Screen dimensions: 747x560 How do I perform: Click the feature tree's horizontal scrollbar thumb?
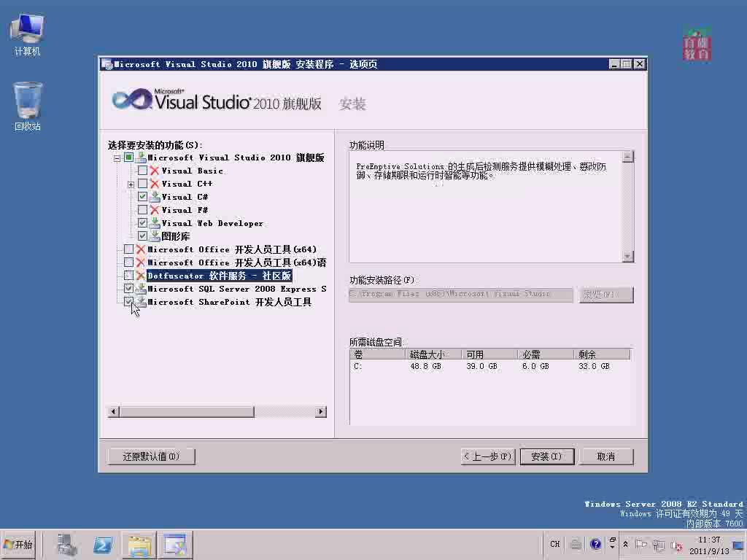point(186,411)
